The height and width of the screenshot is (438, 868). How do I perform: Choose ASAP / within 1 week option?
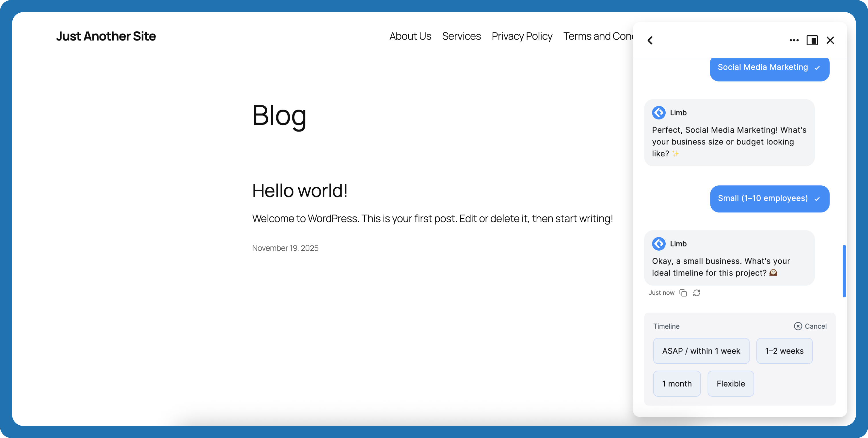701,351
